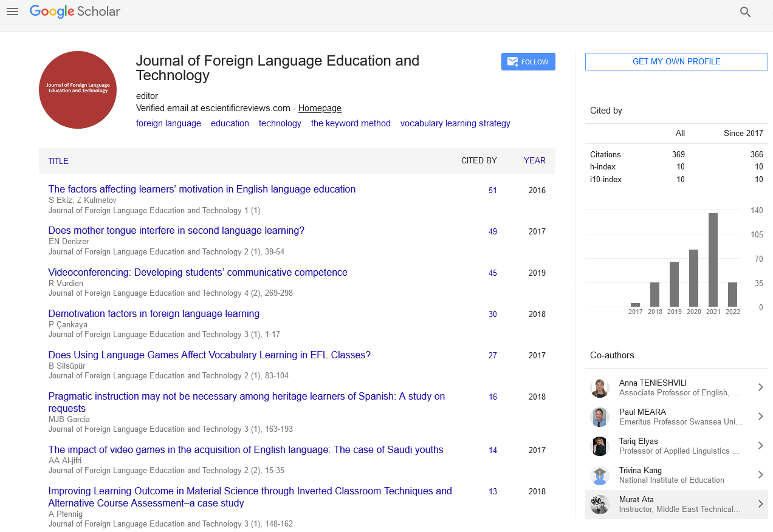The height and width of the screenshot is (532, 773).
Task: Click the journal's red profile picture
Action: [78, 90]
